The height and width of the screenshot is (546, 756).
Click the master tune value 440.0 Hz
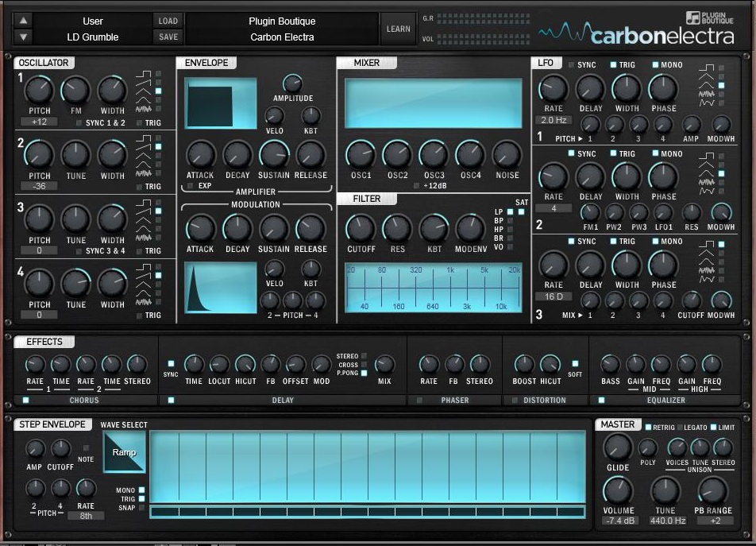click(668, 521)
